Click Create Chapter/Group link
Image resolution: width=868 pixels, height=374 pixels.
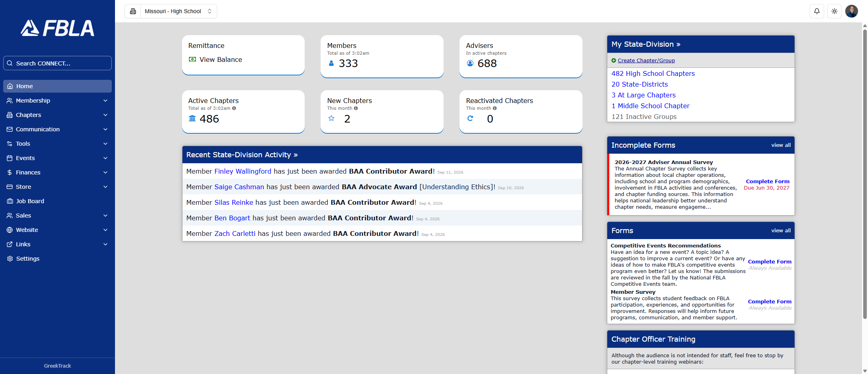[x=646, y=61]
